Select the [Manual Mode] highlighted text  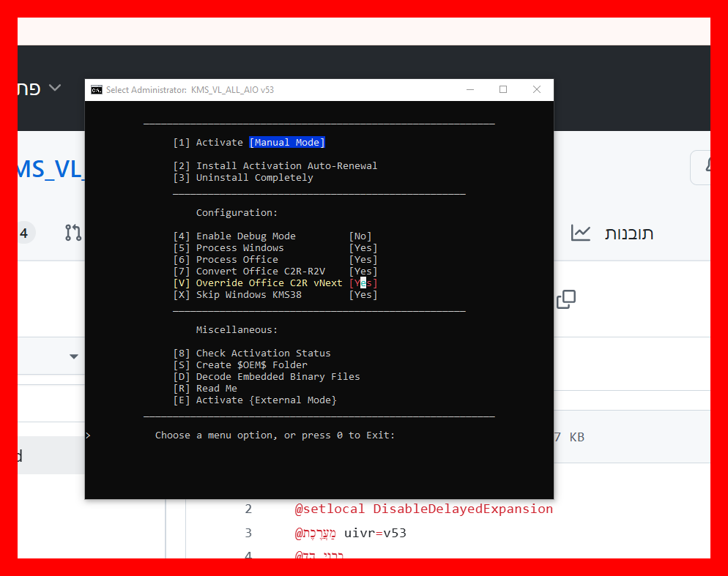(x=287, y=143)
